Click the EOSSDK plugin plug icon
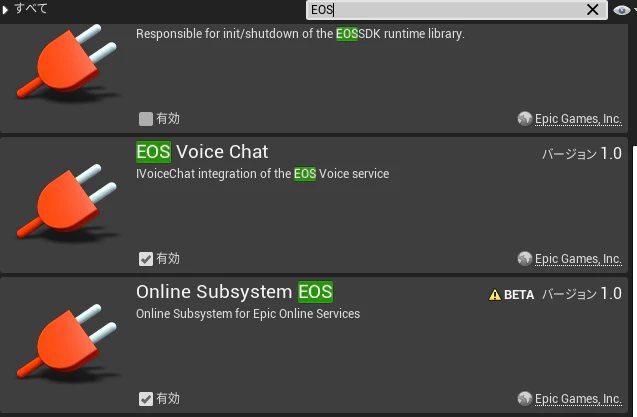This screenshot has height=417, width=637. [x=67, y=61]
